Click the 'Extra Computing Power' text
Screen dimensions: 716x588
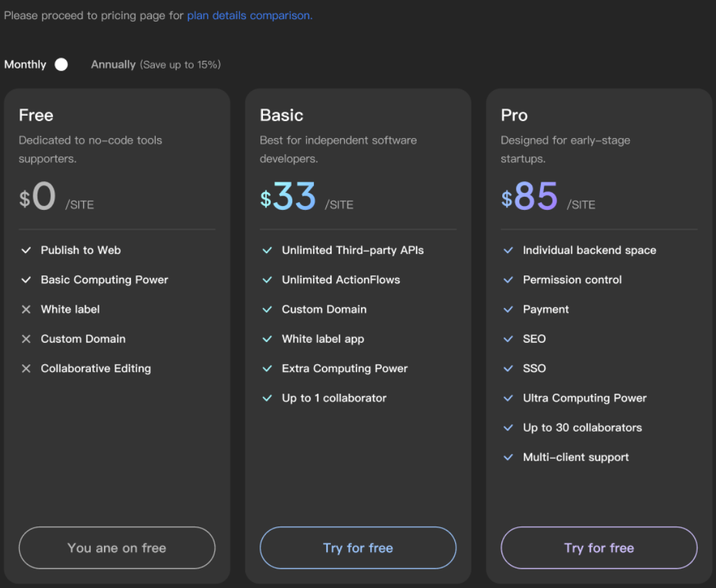click(x=345, y=368)
